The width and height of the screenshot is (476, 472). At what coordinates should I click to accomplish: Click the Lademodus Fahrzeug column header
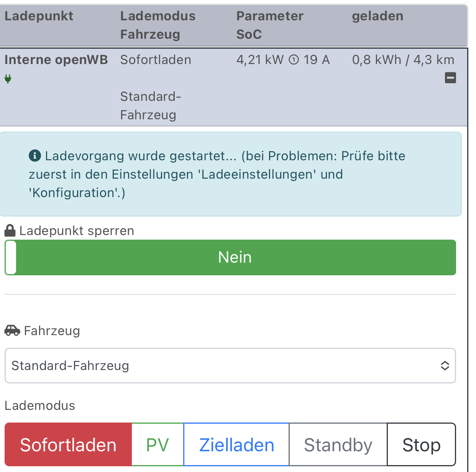pos(158,25)
